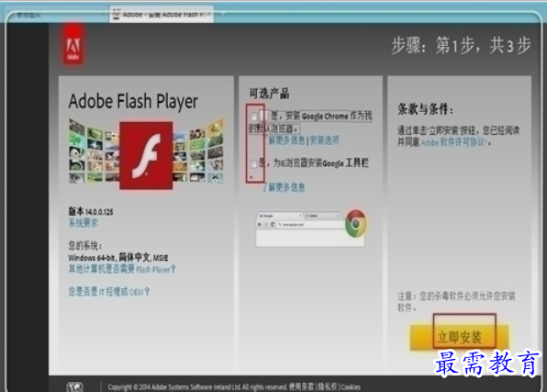The image size is (547, 392).
Task: Click the Windows 64-bit system info text
Action: pyautogui.click(x=118, y=258)
